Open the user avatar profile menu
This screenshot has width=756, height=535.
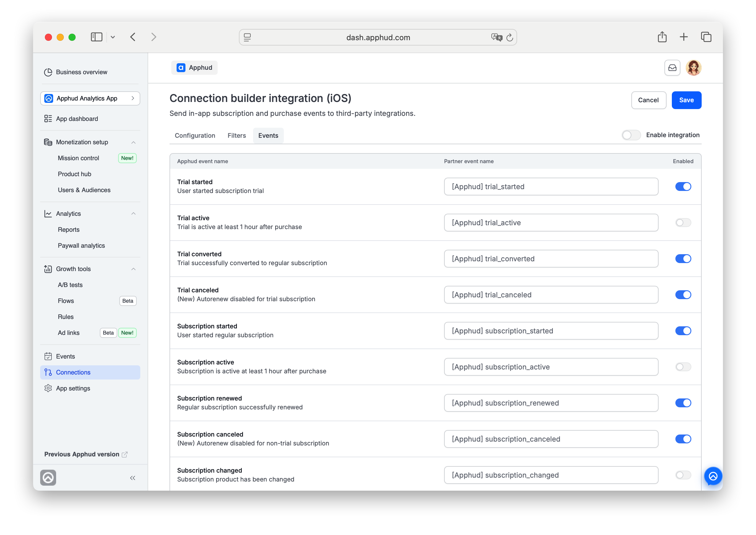[x=693, y=68]
